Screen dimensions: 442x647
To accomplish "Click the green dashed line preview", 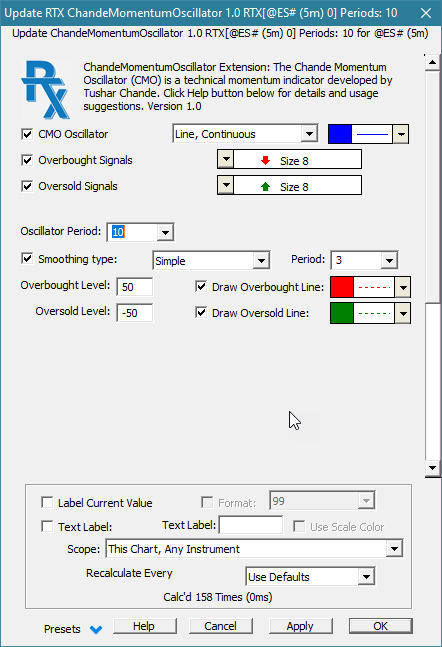I will point(374,314).
